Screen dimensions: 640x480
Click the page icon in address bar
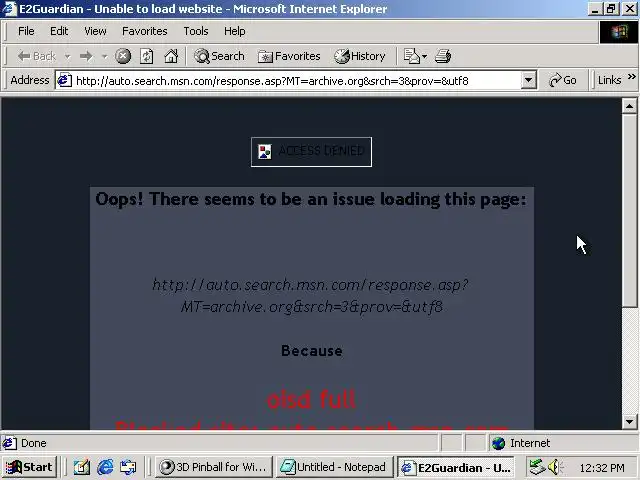click(x=64, y=80)
